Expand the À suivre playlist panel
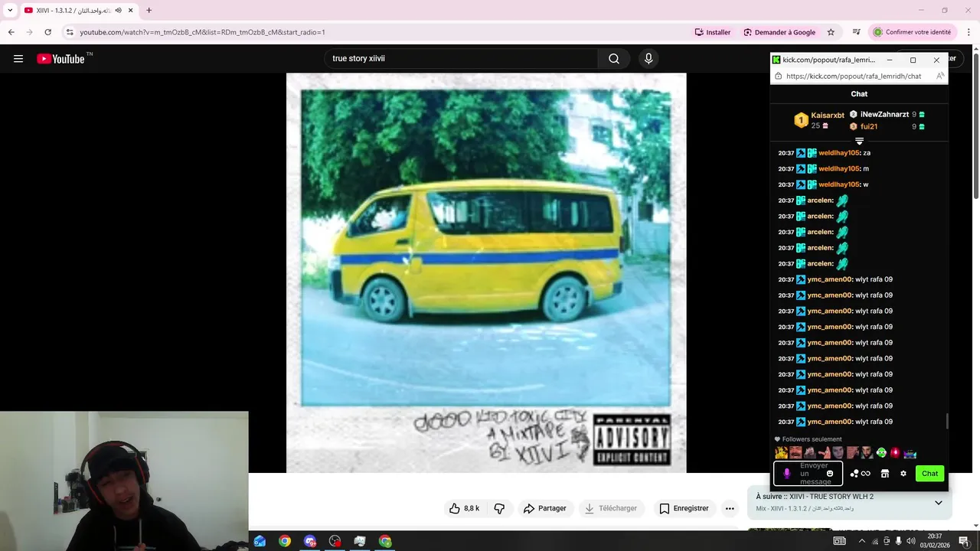This screenshot has width=980, height=551. (939, 503)
